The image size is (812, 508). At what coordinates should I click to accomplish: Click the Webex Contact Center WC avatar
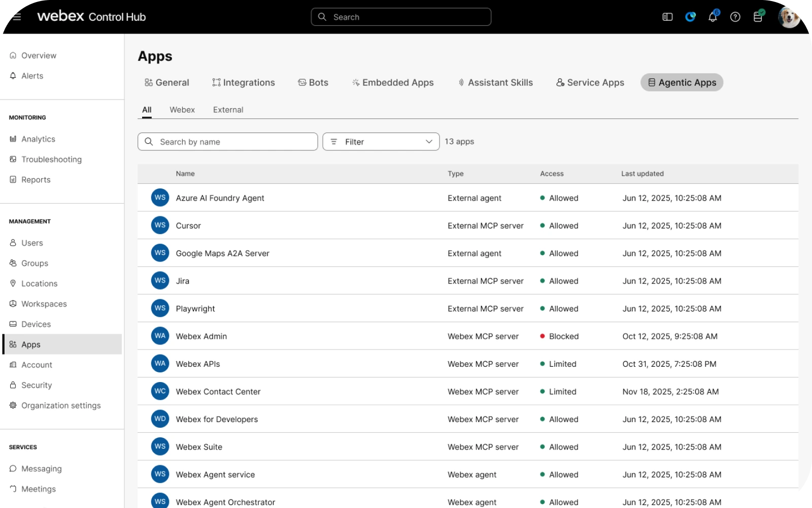[160, 391]
